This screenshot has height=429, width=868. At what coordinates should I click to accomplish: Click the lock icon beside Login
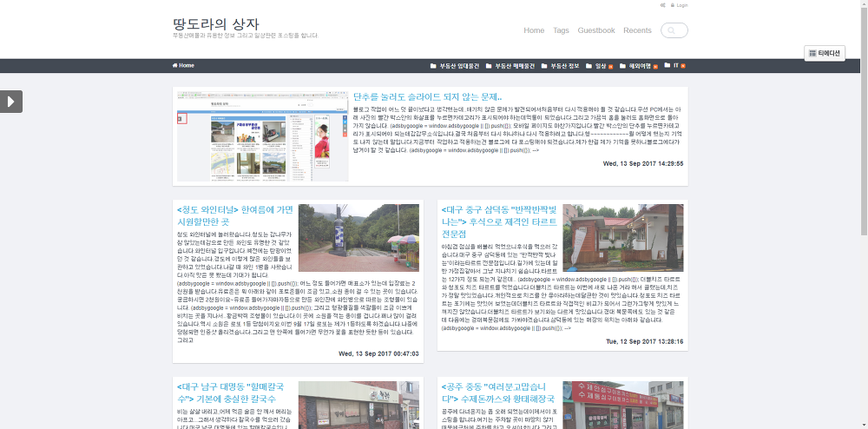pos(673,5)
